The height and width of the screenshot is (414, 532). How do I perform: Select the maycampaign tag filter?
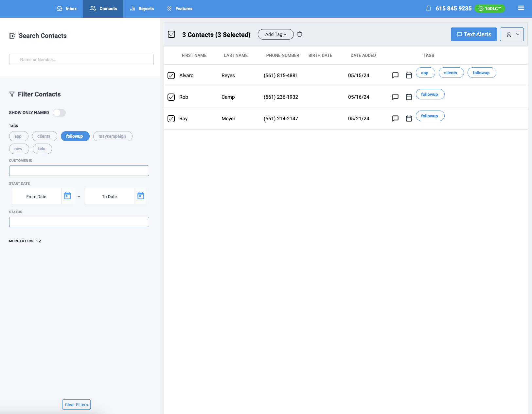point(113,136)
